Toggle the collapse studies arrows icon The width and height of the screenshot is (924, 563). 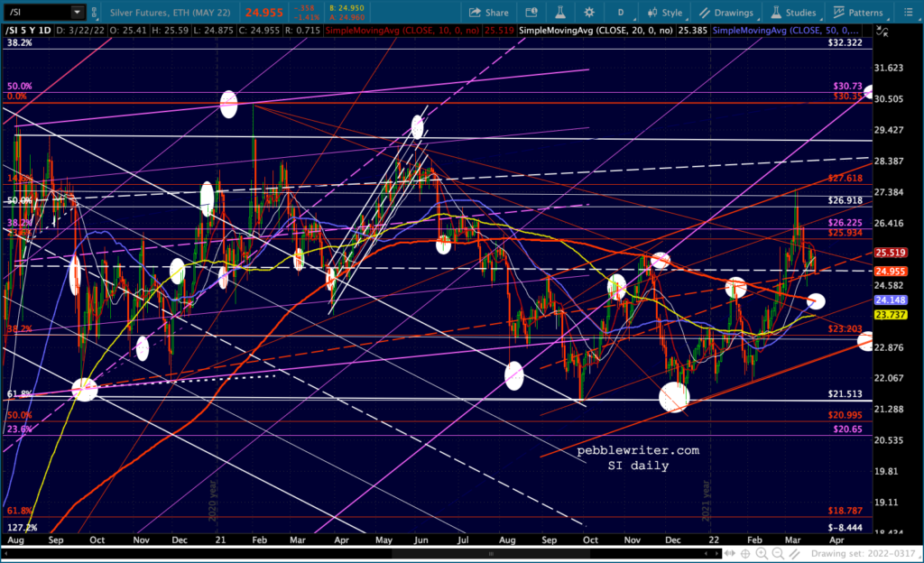click(882, 32)
